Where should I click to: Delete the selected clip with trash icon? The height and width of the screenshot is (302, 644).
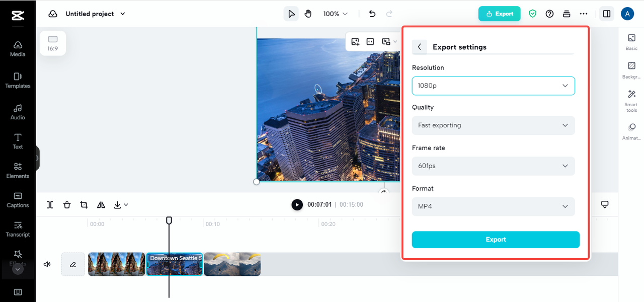click(x=67, y=205)
